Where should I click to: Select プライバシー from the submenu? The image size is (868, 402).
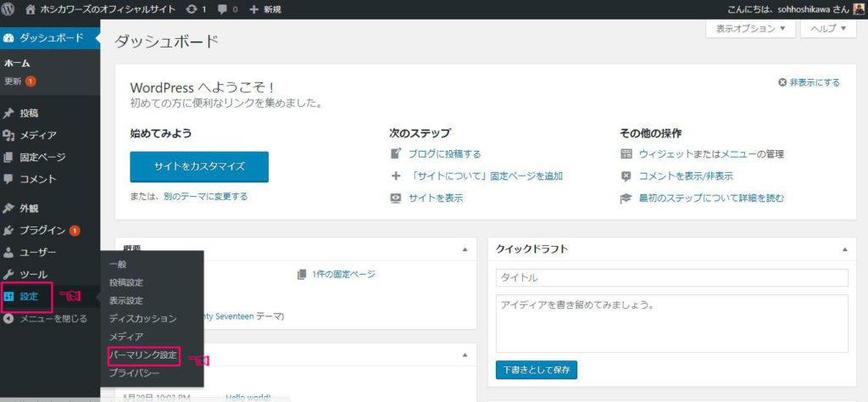(135, 373)
